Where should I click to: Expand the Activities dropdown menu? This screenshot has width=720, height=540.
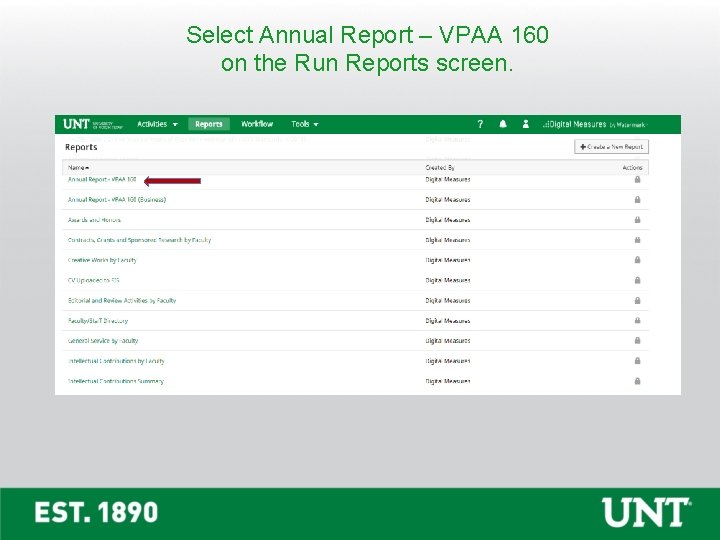click(157, 124)
